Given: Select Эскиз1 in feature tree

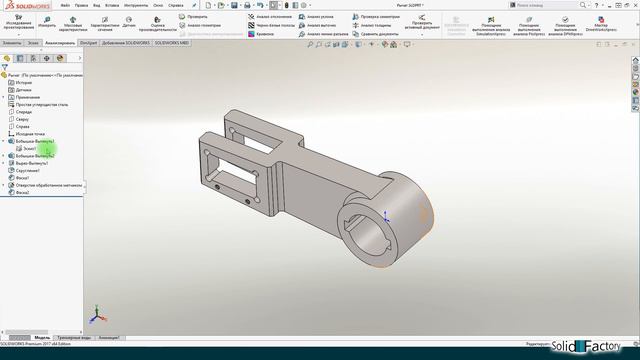Looking at the screenshot, I should tap(27, 149).
